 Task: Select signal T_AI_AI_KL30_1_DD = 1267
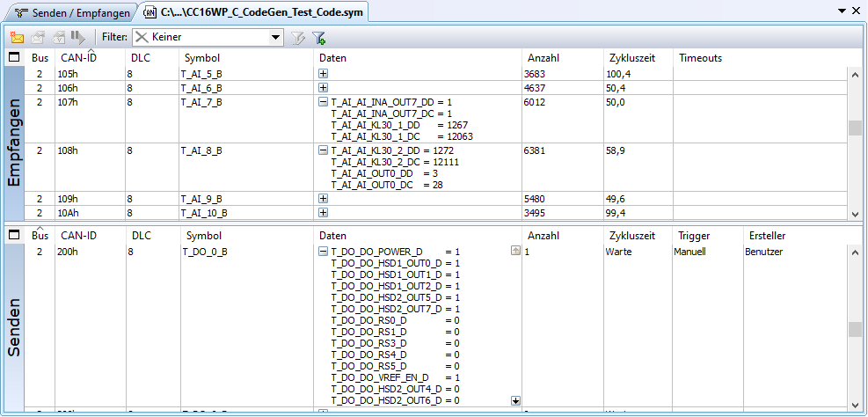coord(399,125)
